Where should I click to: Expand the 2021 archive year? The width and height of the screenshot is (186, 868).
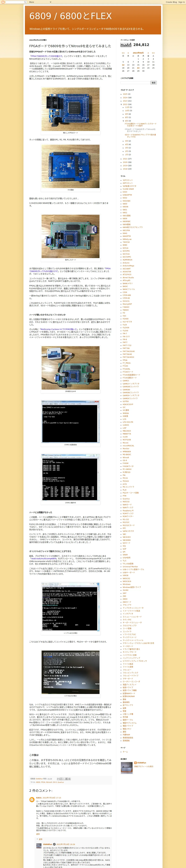pos(122,159)
